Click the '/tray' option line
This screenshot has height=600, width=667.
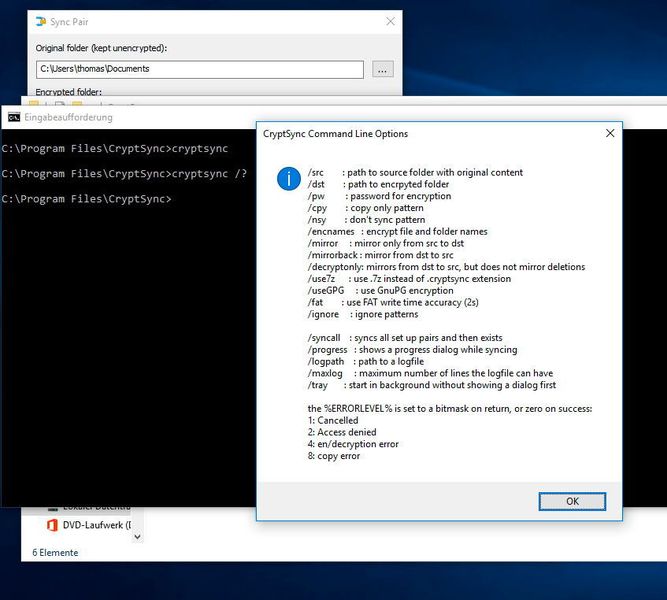[x=431, y=385]
